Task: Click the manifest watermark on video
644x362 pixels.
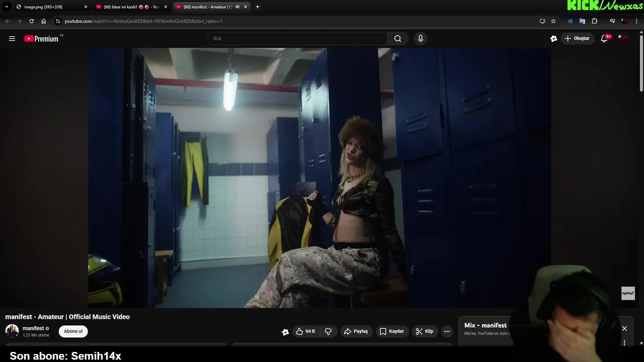Action: coord(628,293)
